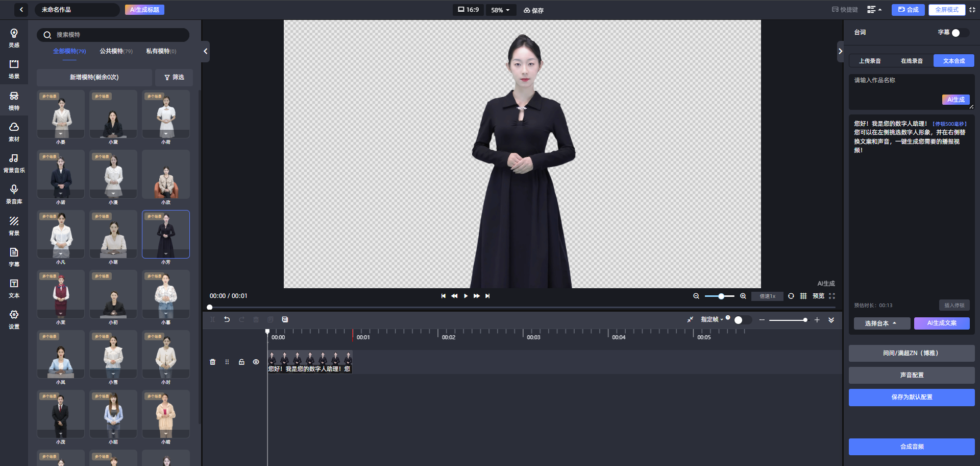The height and width of the screenshot is (466, 980).
Task: Open the 场景 scene panel
Action: coord(14,69)
